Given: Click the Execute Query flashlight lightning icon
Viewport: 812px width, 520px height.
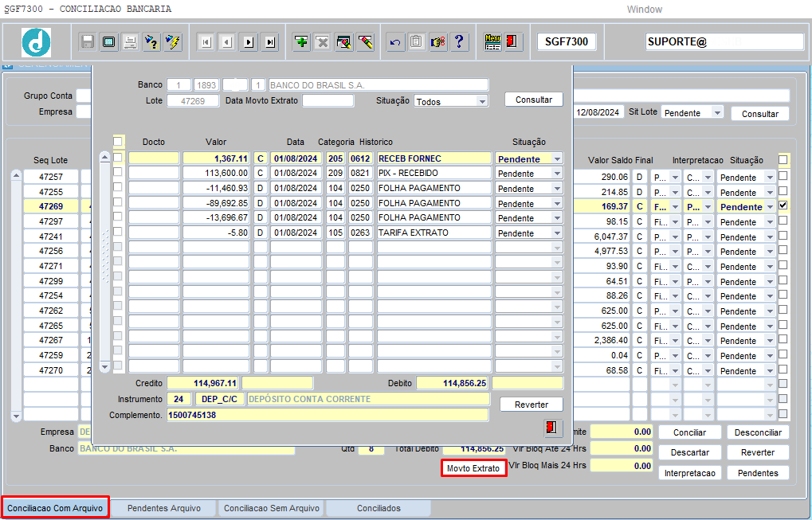Looking at the screenshot, I should click(172, 41).
